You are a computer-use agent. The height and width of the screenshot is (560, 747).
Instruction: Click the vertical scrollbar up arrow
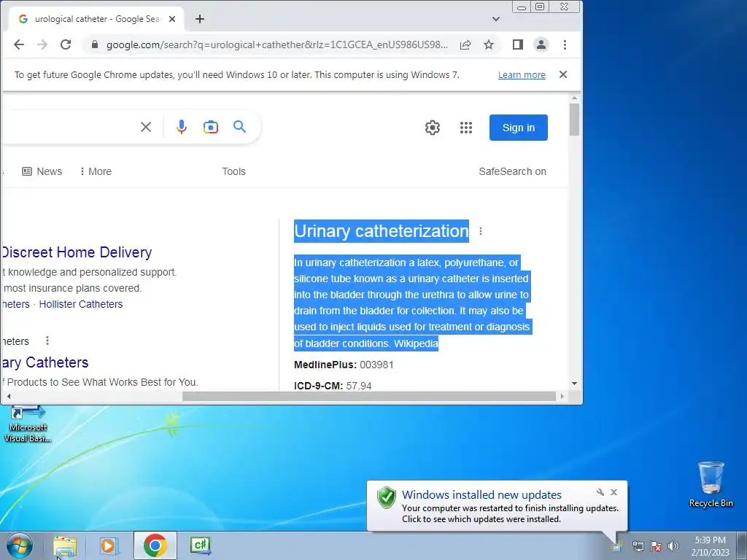coord(575,98)
